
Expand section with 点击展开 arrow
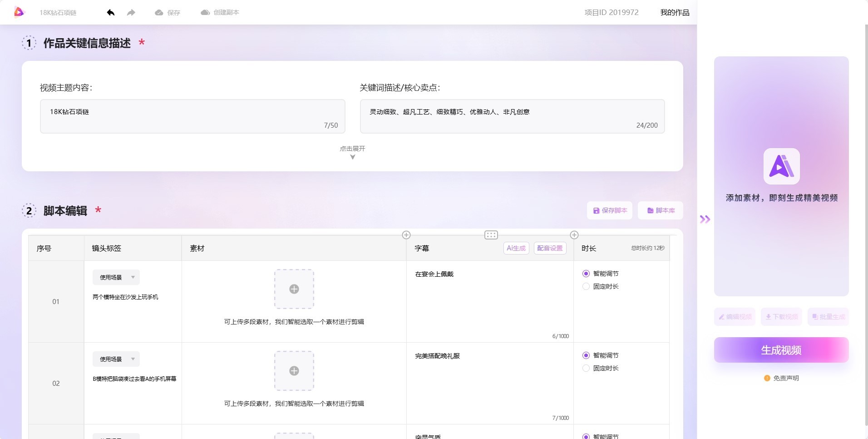(x=353, y=153)
